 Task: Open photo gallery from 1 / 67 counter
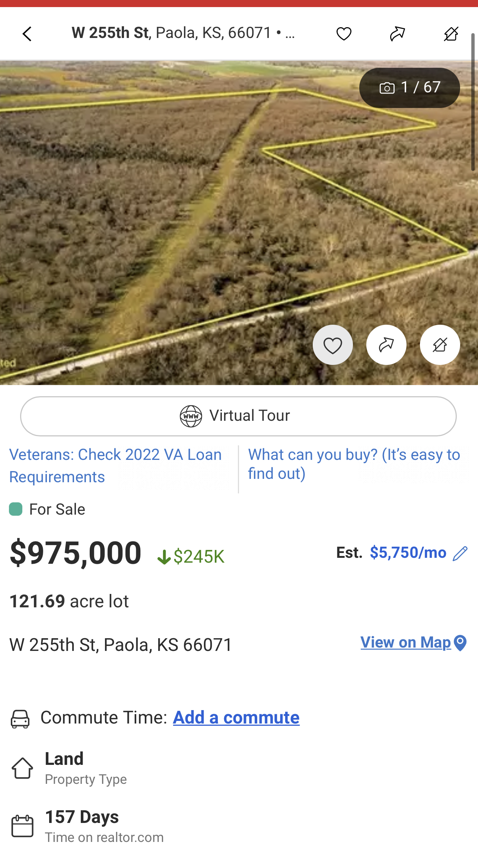[410, 88]
